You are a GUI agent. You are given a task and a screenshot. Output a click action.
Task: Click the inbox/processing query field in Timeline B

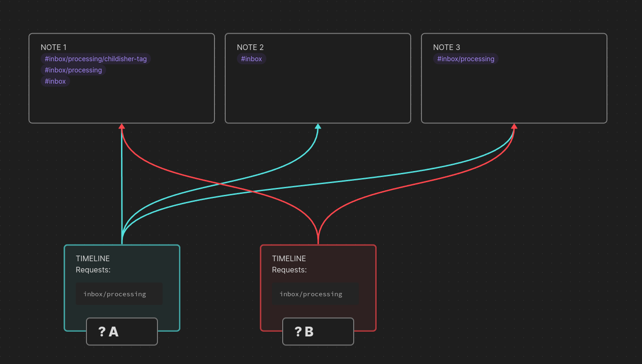(315, 293)
